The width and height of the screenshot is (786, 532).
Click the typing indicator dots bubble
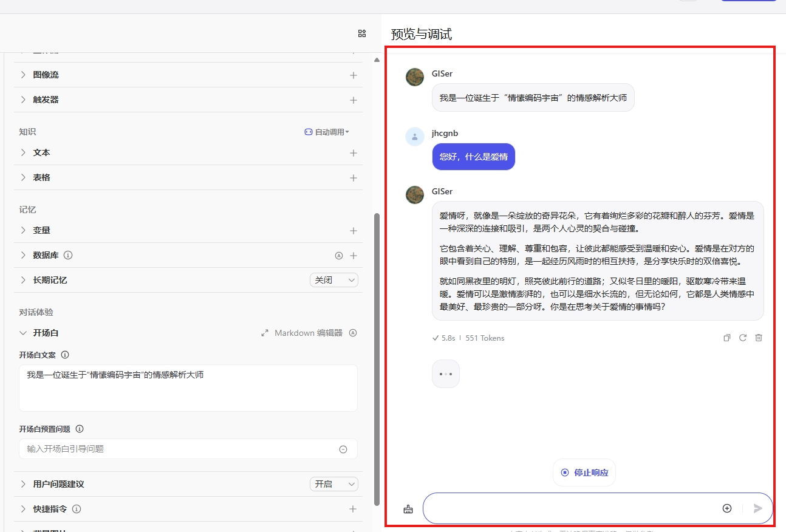point(446,374)
